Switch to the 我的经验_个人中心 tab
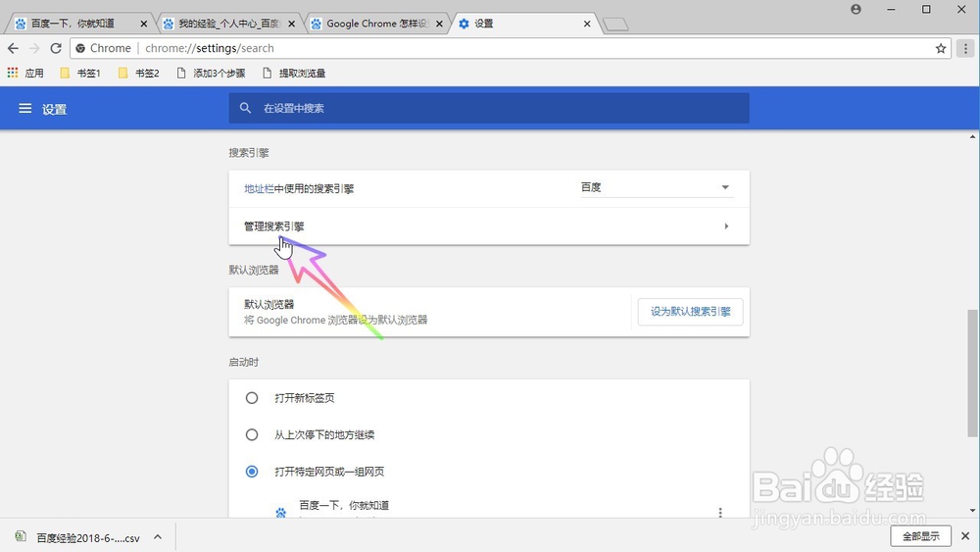 [229, 24]
